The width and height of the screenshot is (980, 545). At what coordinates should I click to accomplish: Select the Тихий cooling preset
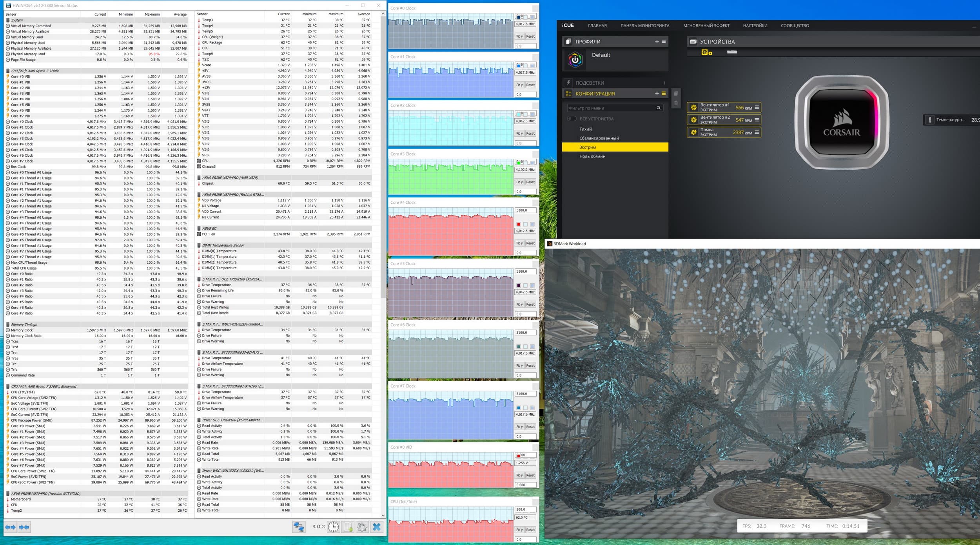click(x=585, y=129)
